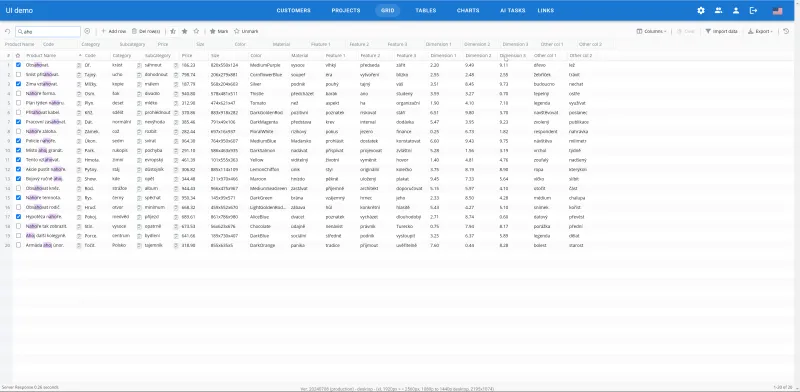This screenshot has width=800, height=392.
Task: Click document icon beside price 318.98
Action: (176, 246)
